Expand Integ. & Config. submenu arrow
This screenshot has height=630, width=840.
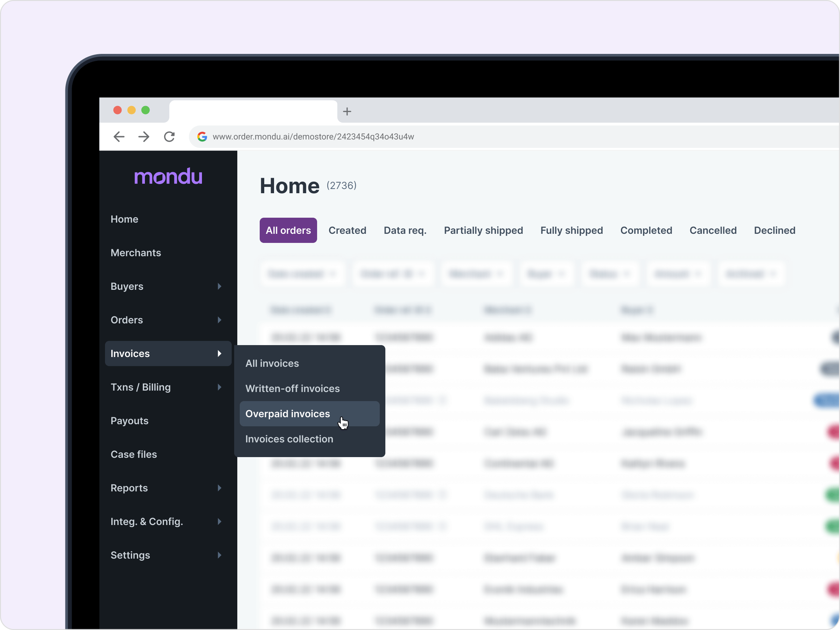[x=219, y=522]
